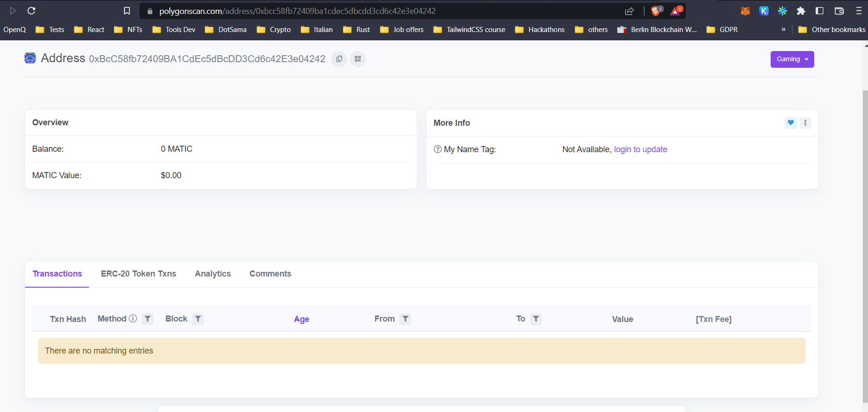Click the $0.00 MATIC value
This screenshot has height=412, width=868.
(x=171, y=175)
